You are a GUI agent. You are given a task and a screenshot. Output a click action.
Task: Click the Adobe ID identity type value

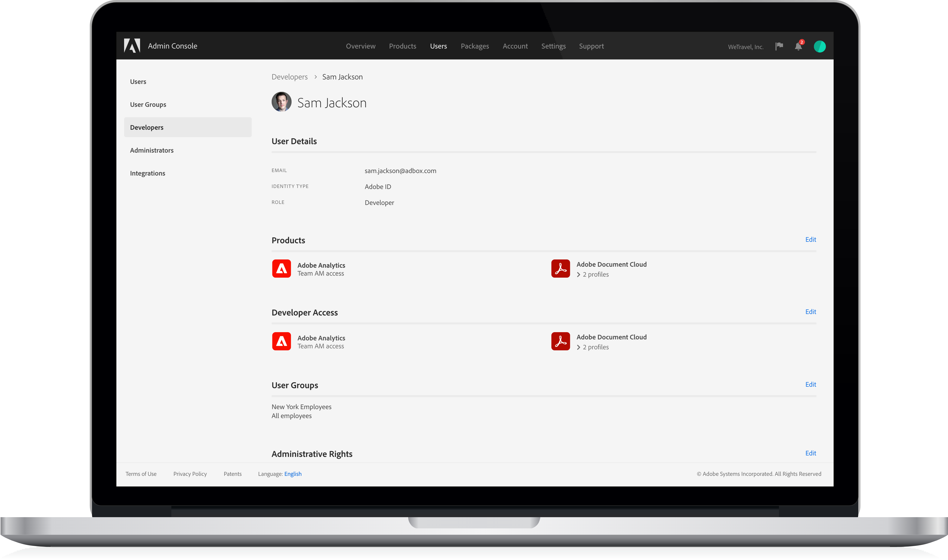tap(378, 187)
